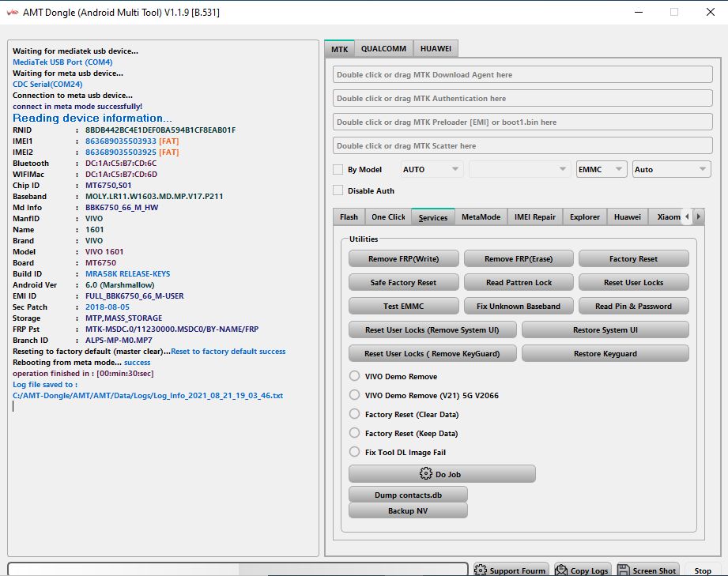Click 'MediaTek USB Port (COM4)' log line
Image resolution: width=728 pixels, height=576 pixels.
tap(62, 62)
